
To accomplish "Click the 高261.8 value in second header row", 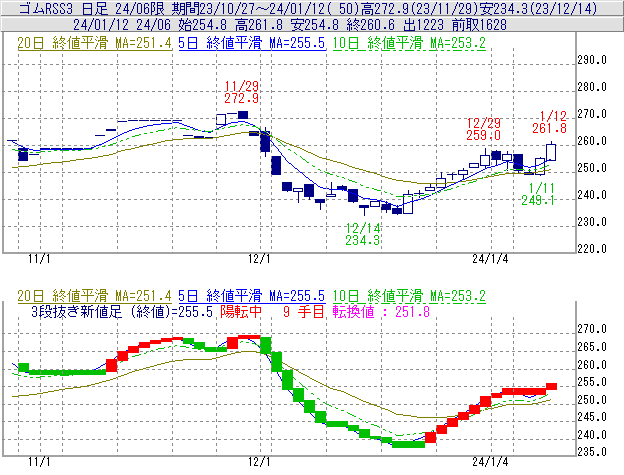I will pyautogui.click(x=259, y=25).
